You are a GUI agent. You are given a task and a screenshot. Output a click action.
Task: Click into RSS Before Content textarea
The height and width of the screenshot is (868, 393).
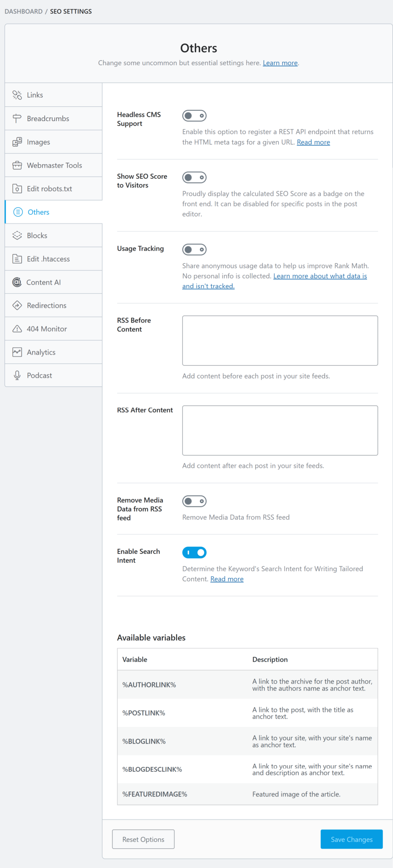point(280,341)
